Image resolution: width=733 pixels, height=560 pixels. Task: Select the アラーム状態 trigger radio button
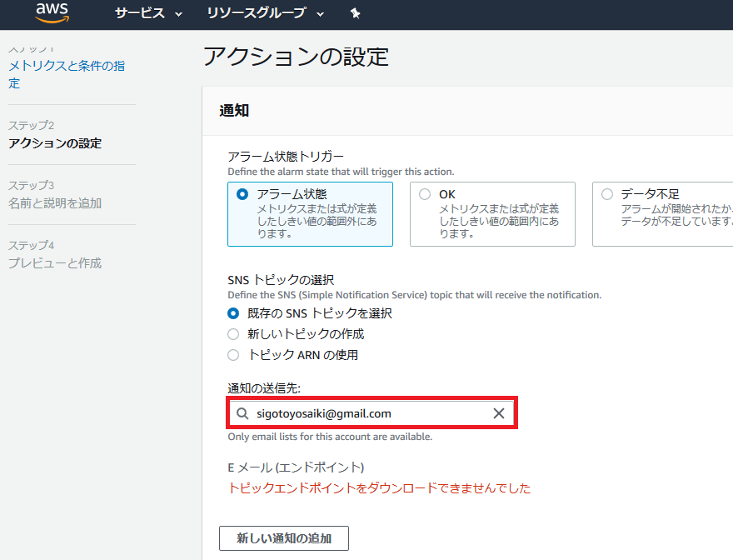pos(242,194)
